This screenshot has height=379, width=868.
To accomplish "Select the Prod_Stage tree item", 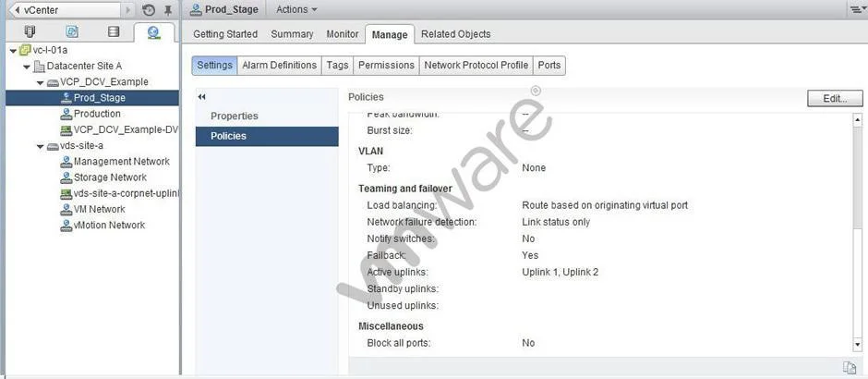I will click(x=92, y=98).
